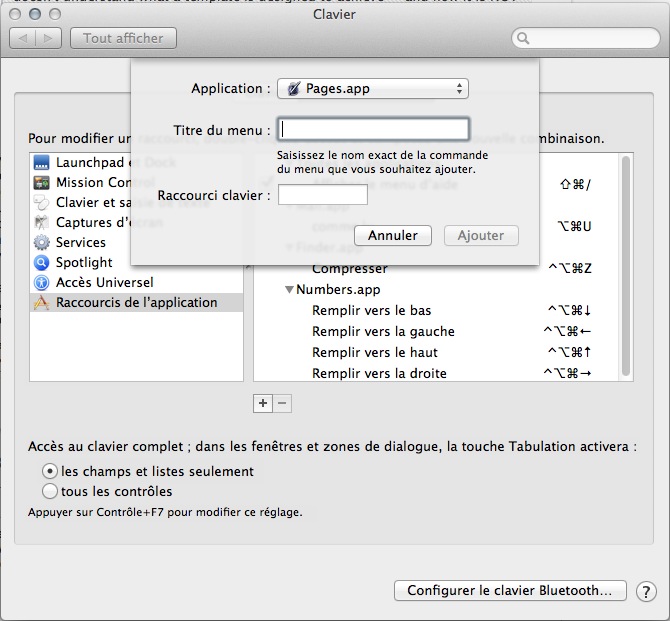The width and height of the screenshot is (670, 621).
Task: Select 'Accès Universel' category row
Action: tap(137, 283)
